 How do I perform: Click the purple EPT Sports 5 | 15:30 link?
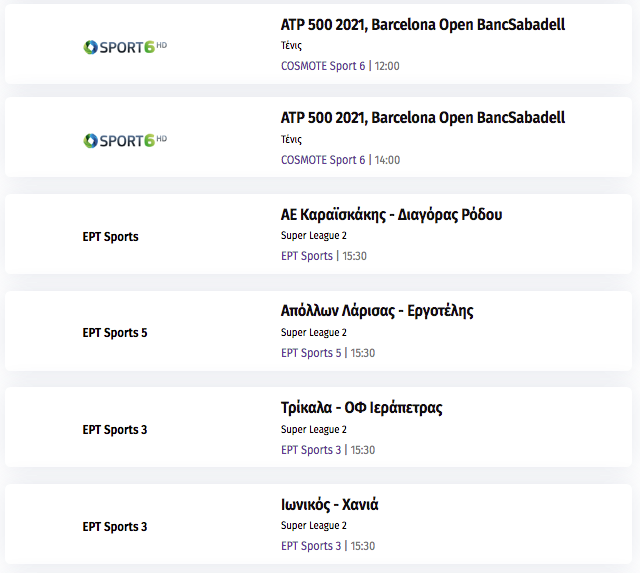click(x=328, y=353)
